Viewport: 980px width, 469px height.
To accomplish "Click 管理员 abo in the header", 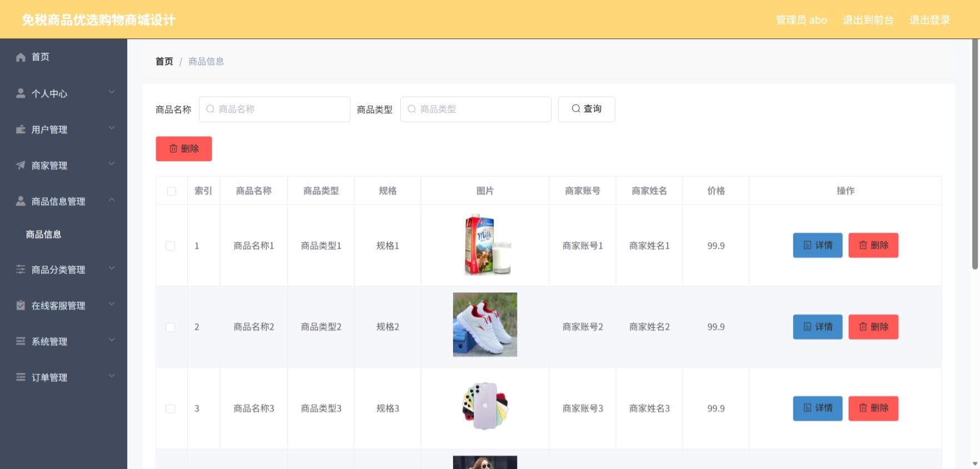I will [801, 20].
